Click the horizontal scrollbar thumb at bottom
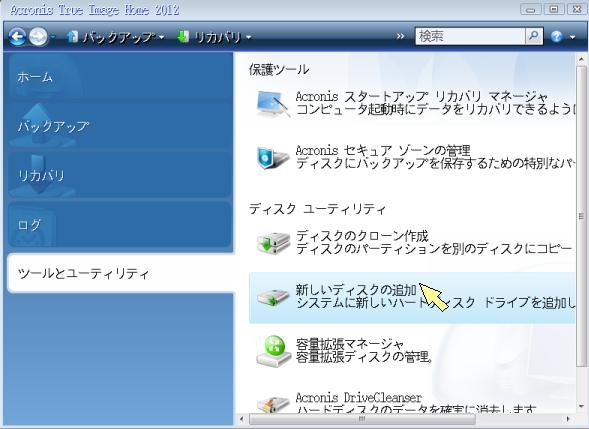The image size is (589, 429). tap(362, 418)
